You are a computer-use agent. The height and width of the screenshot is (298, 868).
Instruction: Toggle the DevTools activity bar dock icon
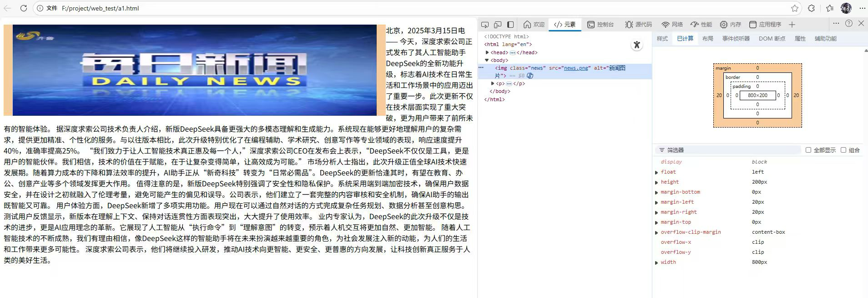tap(510, 25)
